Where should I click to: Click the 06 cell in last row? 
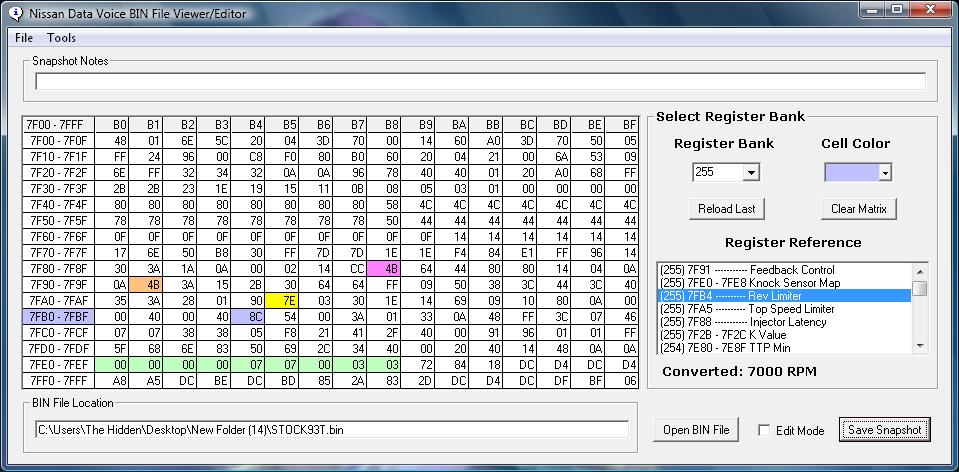[x=622, y=382]
